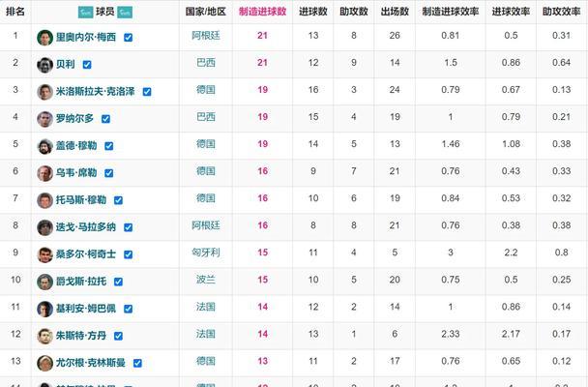Screen dimensions: 588x387
Task: Open the 罗纳尔多 player link
Action: pyautogui.click(x=74, y=118)
